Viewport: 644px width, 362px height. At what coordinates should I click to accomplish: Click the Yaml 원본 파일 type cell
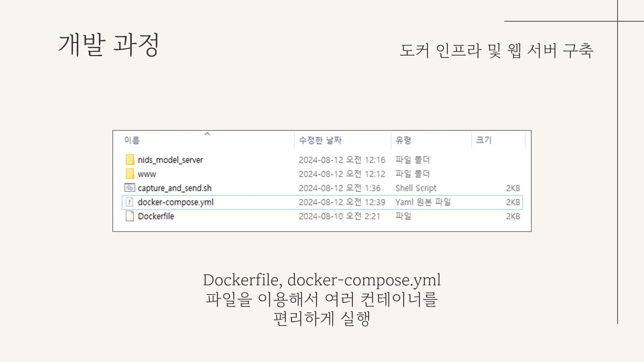click(423, 202)
